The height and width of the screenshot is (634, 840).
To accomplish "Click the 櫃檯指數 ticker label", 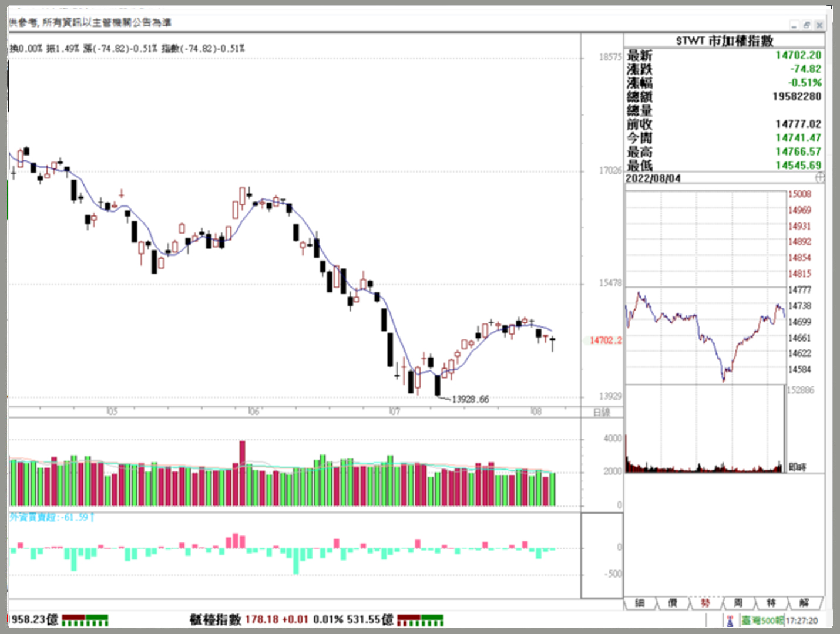I will [215, 619].
